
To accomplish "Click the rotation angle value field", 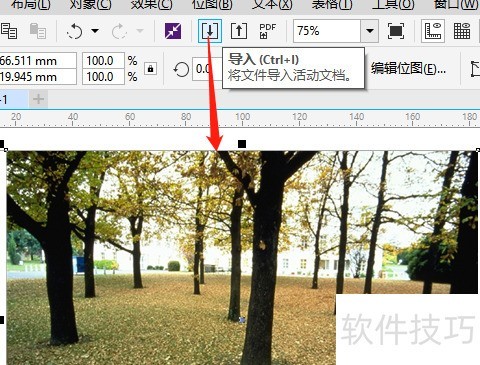I will point(207,69).
